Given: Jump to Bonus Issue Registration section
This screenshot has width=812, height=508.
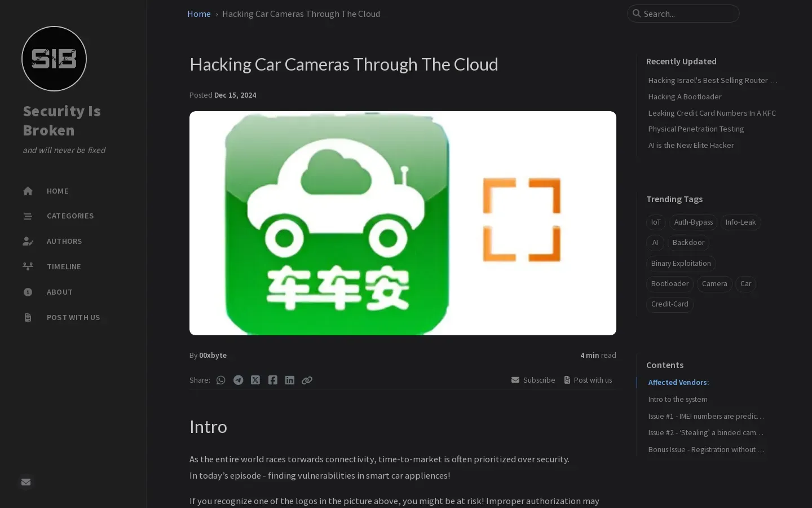Looking at the screenshot, I should click(x=706, y=450).
